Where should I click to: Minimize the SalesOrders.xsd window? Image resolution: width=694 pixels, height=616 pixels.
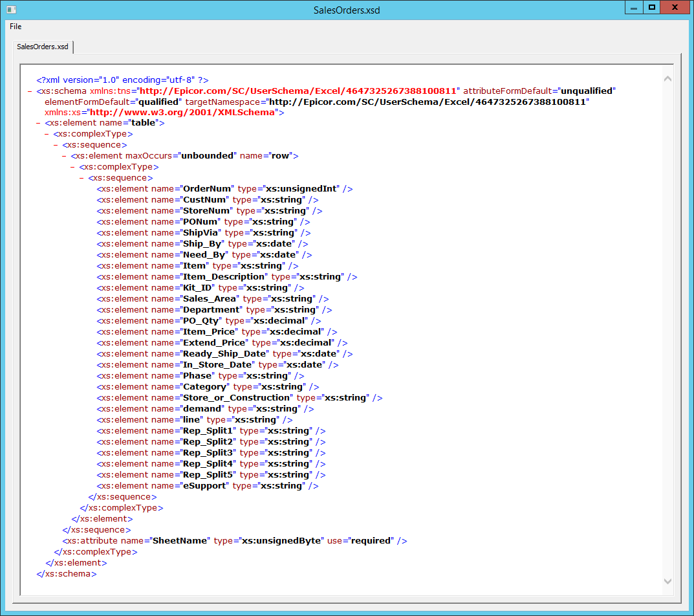[x=634, y=8]
